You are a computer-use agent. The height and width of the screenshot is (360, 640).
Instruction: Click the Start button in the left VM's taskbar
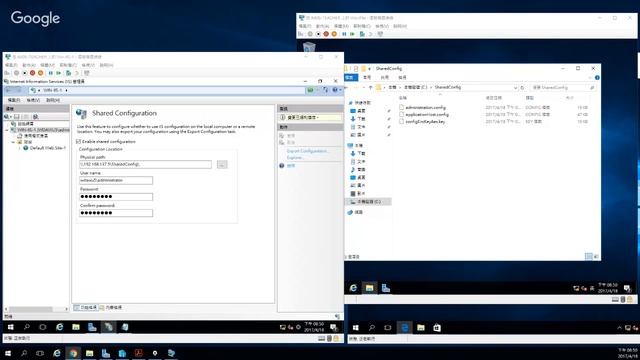tap(11, 327)
